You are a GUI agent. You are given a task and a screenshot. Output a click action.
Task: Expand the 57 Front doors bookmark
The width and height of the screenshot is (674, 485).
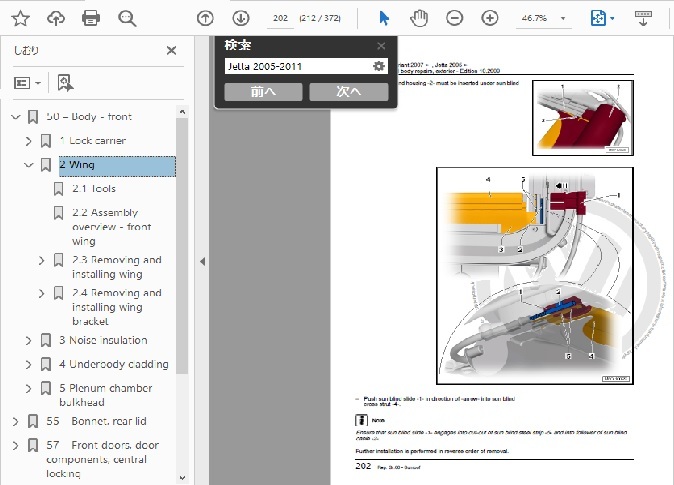point(15,445)
